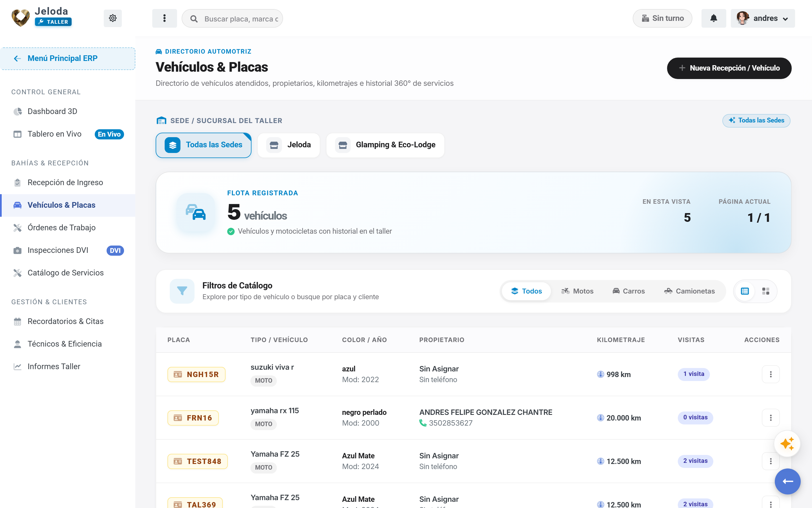Select the Jeloda branch tab

click(288, 145)
